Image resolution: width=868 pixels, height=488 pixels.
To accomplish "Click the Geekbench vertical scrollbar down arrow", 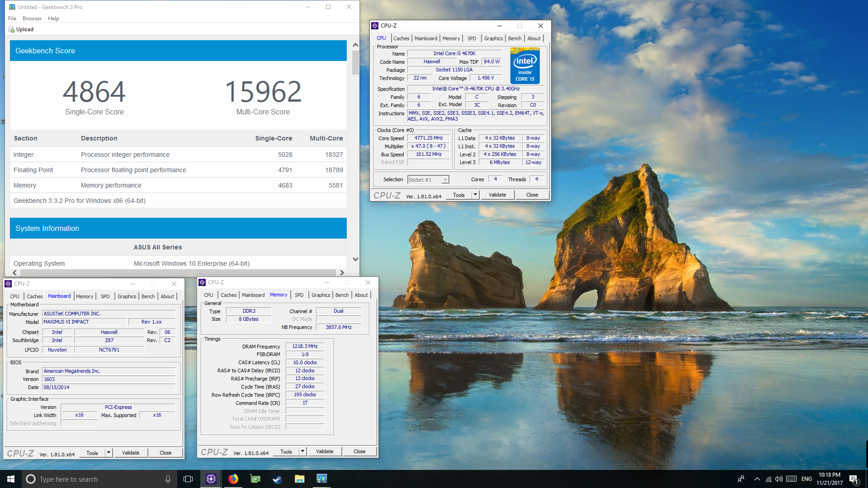I will point(355,259).
